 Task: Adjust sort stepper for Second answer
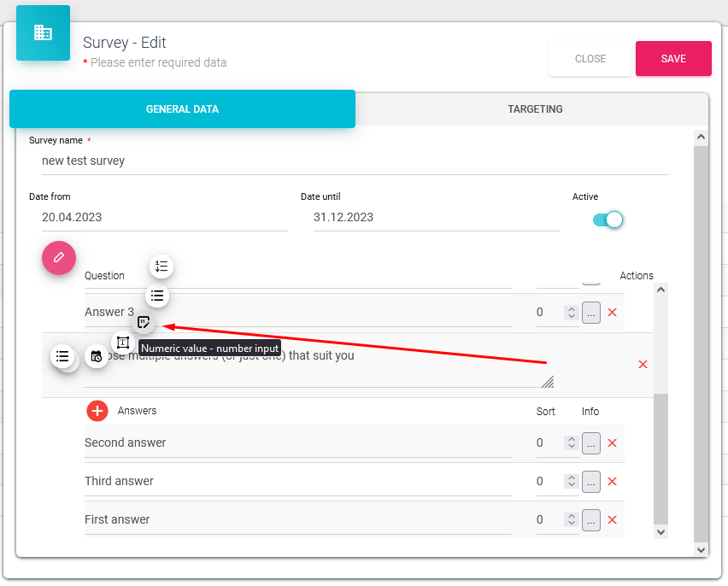pyautogui.click(x=571, y=442)
